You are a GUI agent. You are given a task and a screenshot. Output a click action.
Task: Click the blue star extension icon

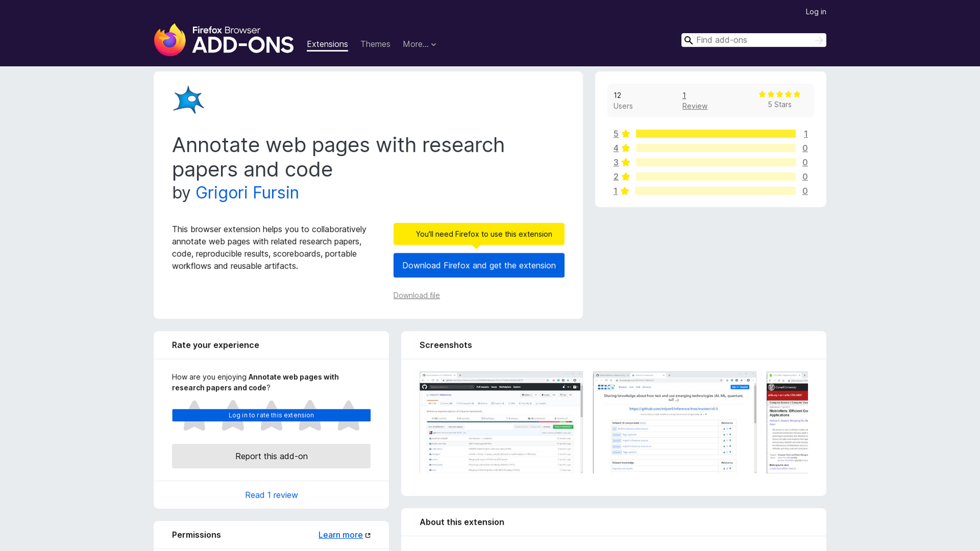click(188, 100)
